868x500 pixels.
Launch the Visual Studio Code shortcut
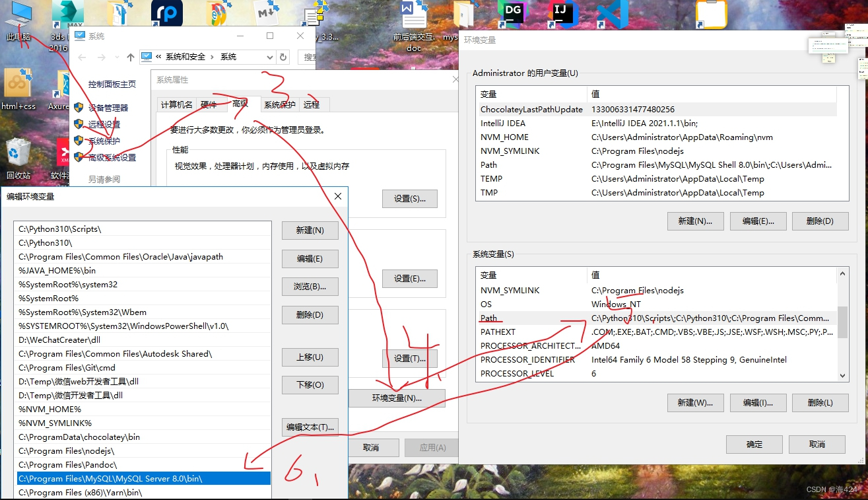point(612,13)
